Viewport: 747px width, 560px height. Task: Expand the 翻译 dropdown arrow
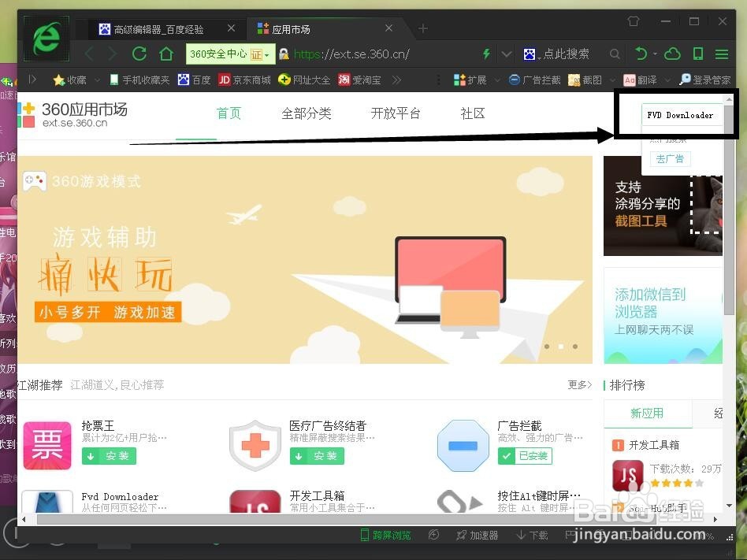click(668, 80)
